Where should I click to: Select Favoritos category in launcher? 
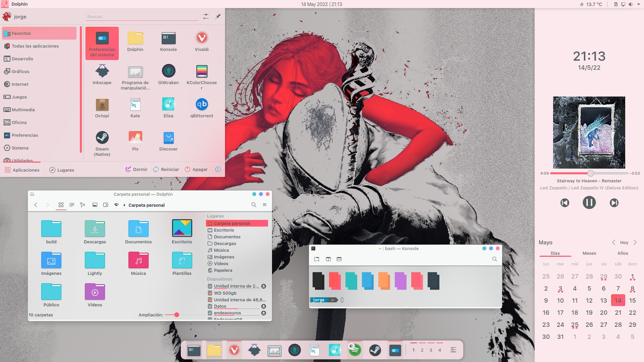coord(39,33)
